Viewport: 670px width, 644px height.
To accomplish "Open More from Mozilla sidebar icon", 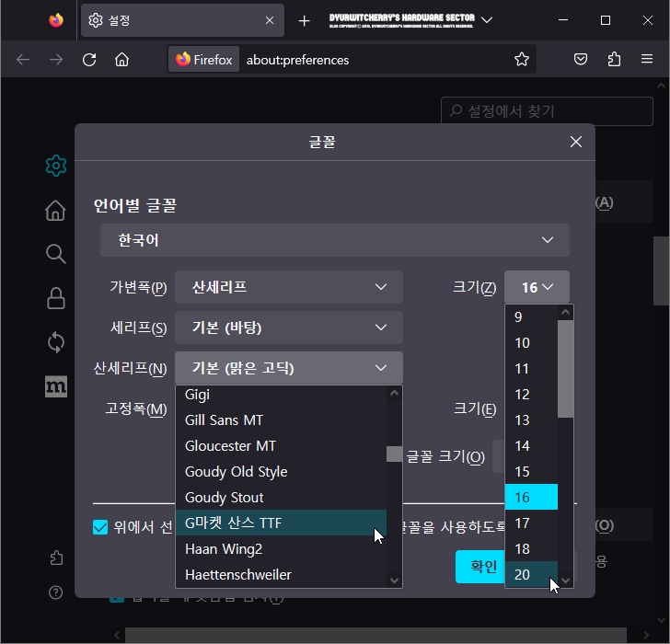I will (56, 386).
